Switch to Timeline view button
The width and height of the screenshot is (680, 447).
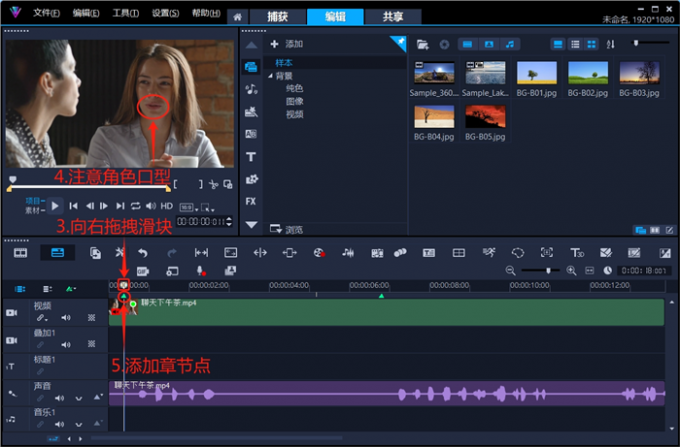[57, 253]
